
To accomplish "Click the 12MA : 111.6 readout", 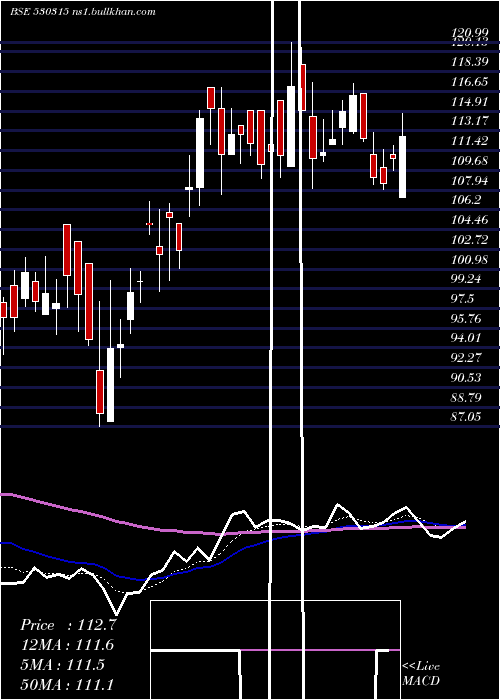I will (x=67, y=645).
